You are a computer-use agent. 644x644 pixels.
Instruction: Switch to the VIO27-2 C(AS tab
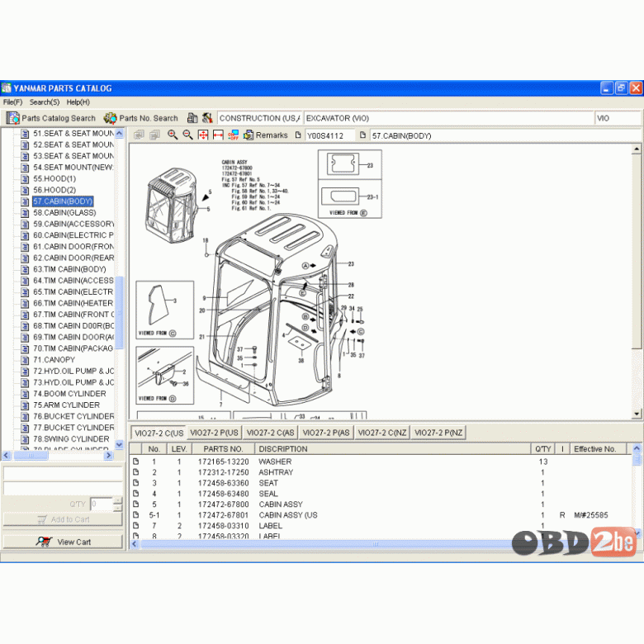coord(270,433)
